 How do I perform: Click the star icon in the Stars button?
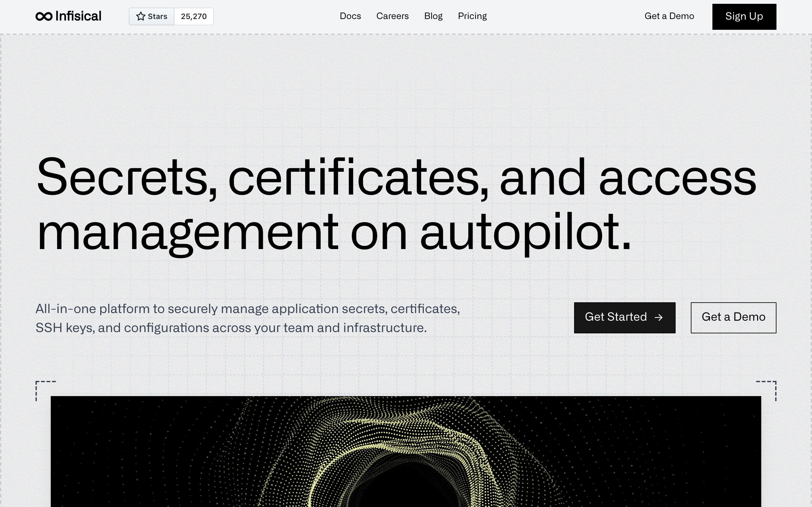[141, 16]
